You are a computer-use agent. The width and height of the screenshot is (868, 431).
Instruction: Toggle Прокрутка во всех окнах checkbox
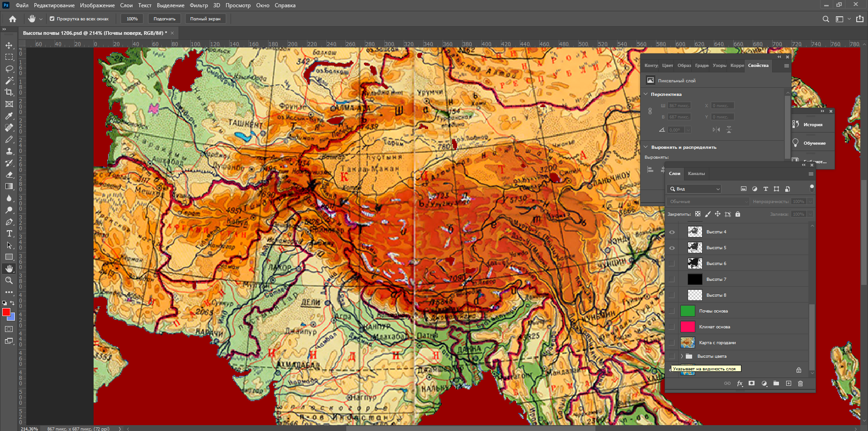(x=52, y=19)
